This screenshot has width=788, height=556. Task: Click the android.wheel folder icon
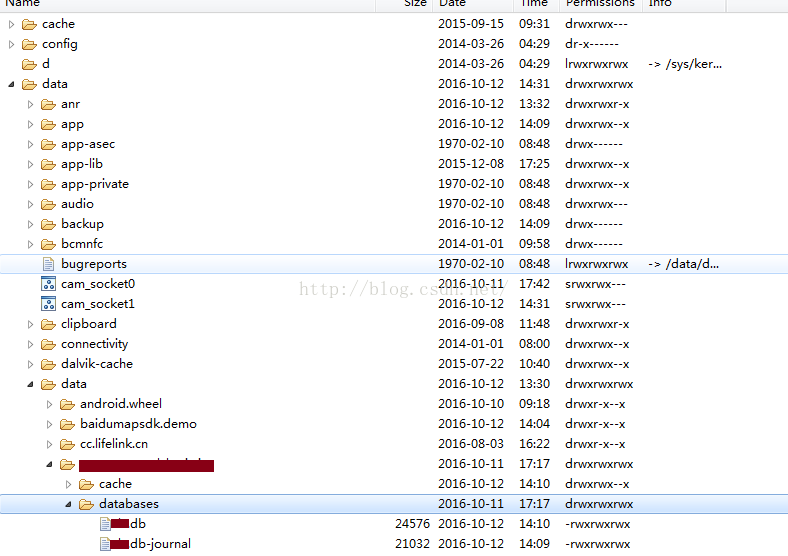[67, 404]
